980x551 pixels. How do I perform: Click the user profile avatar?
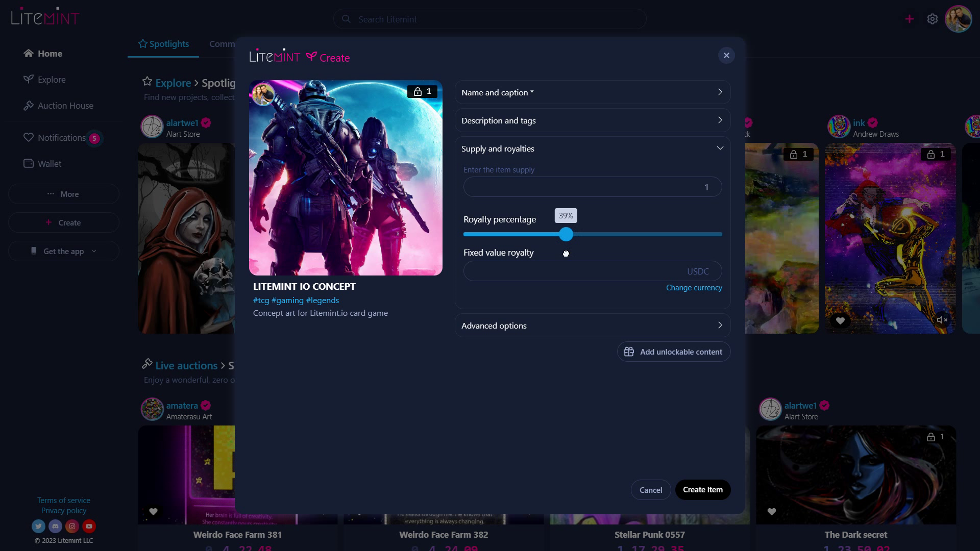[x=958, y=19]
